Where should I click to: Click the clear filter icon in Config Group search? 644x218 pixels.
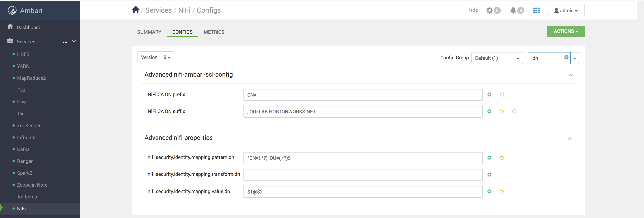[x=566, y=57]
